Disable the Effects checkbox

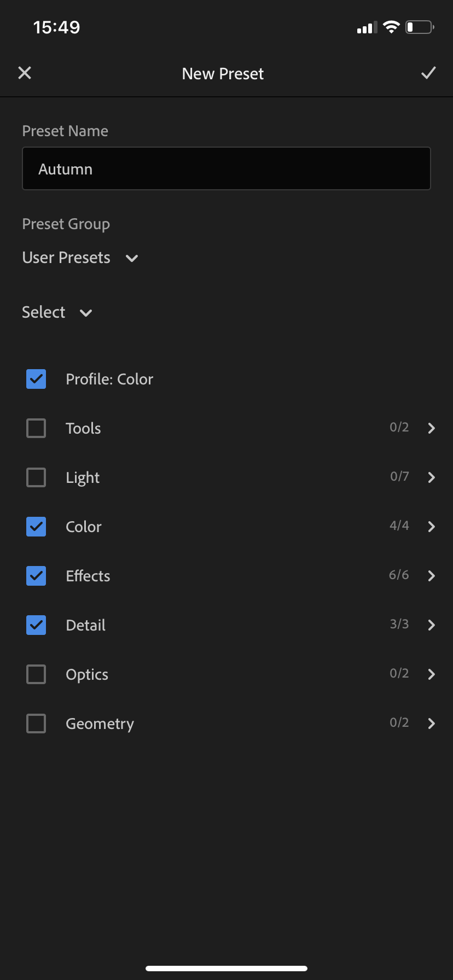pos(36,576)
